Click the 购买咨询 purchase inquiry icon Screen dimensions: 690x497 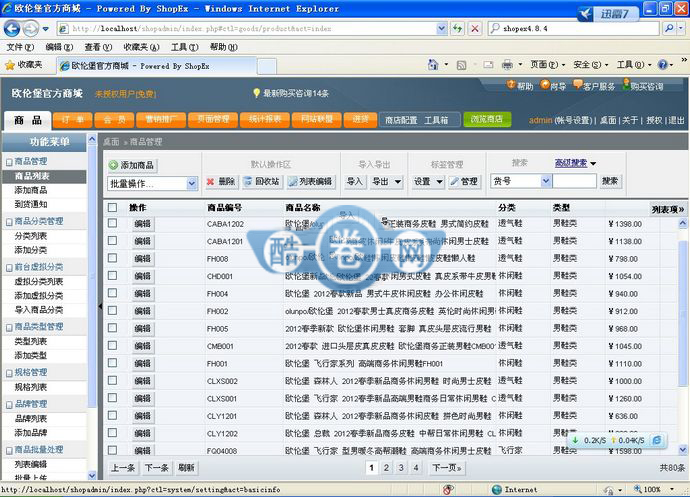[625, 85]
